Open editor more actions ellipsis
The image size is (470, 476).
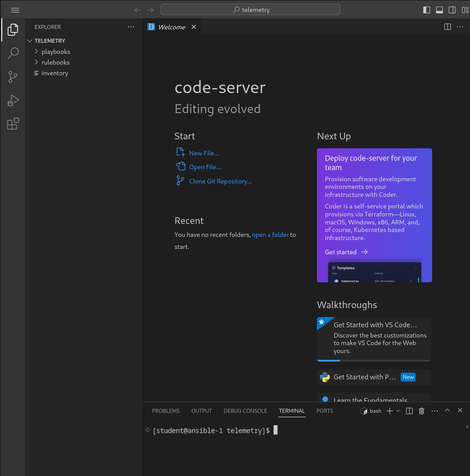(460, 27)
